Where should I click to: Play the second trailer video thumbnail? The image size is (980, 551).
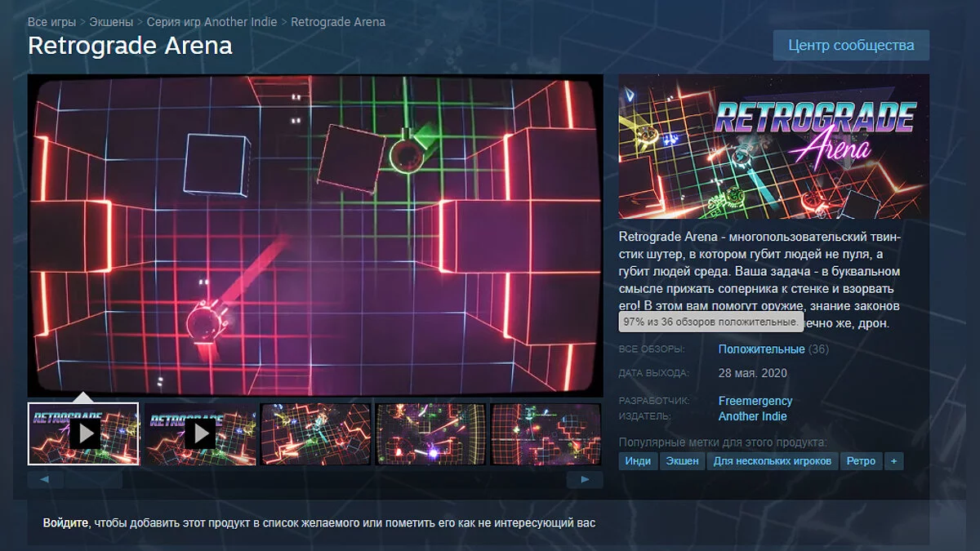click(x=200, y=434)
